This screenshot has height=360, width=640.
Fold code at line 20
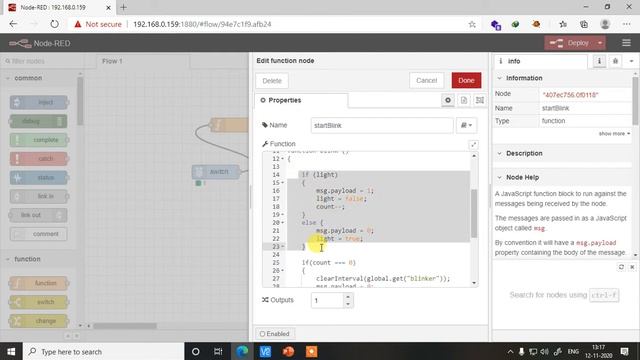pyautogui.click(x=282, y=222)
